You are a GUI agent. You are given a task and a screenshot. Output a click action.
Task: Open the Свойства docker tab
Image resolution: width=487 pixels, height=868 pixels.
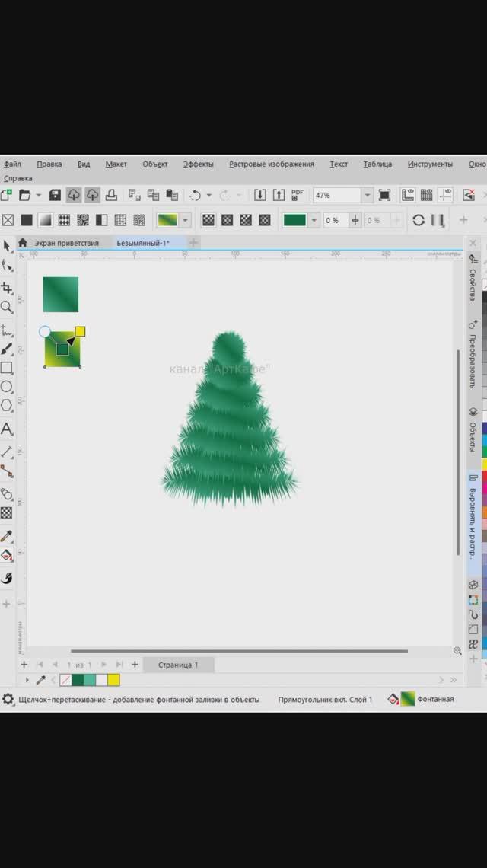pyautogui.click(x=473, y=279)
